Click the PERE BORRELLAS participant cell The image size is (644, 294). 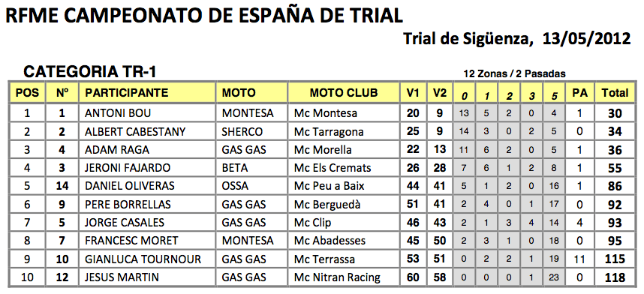pos(147,205)
